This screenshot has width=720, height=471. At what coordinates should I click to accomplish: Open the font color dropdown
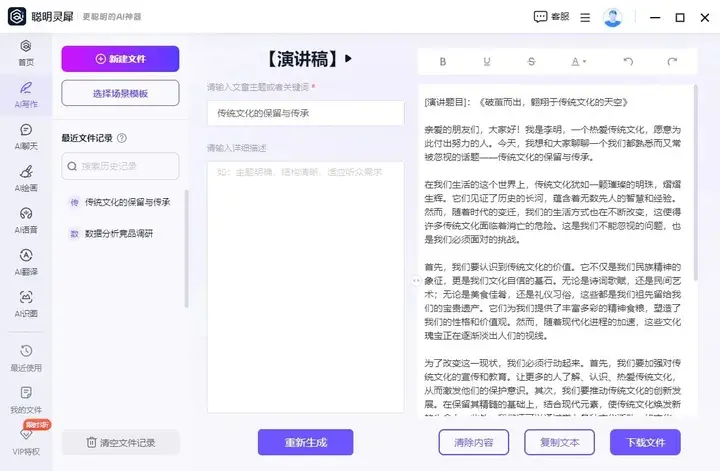point(578,61)
